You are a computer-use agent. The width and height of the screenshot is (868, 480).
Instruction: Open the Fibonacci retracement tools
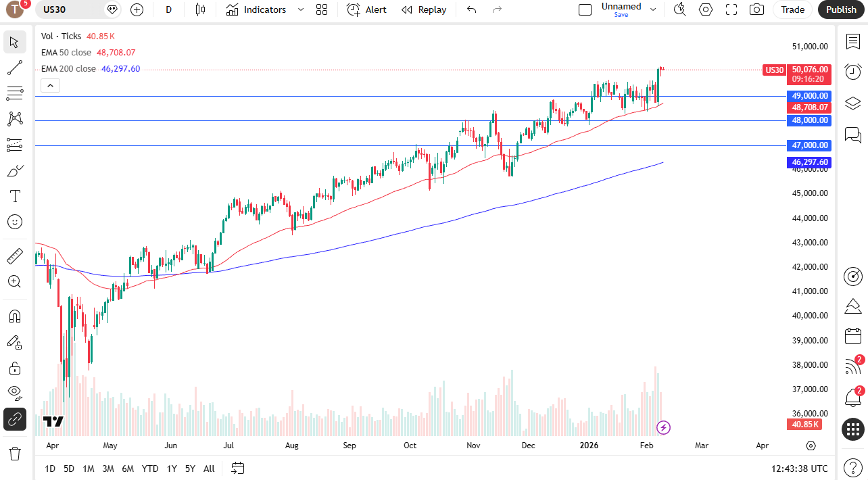click(x=15, y=93)
